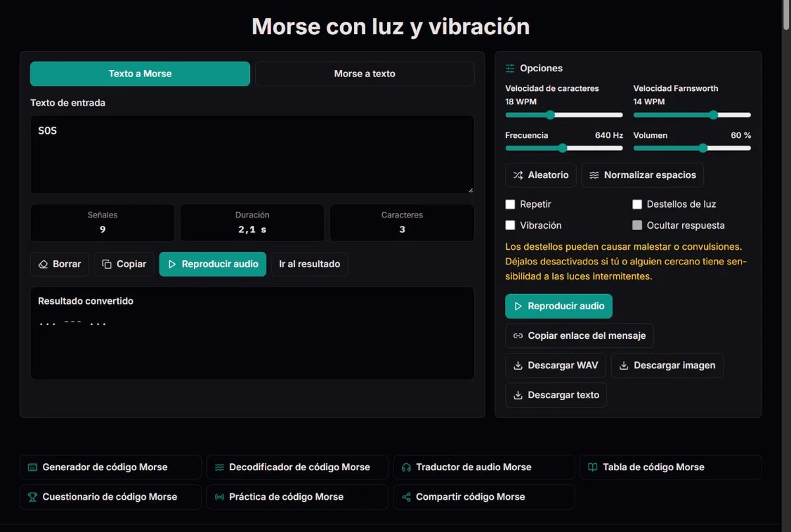
Task: Switch to the Morse a texto tab
Action: (365, 74)
